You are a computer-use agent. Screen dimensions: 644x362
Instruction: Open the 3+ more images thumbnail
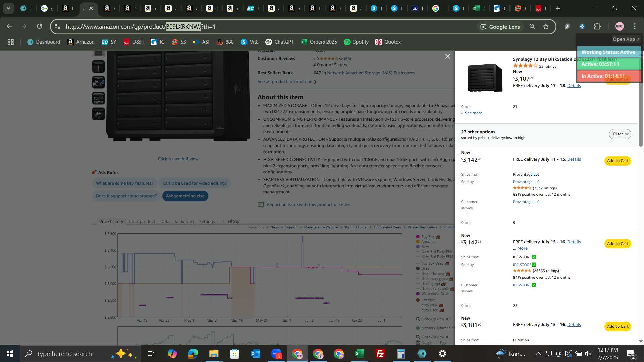98,114
